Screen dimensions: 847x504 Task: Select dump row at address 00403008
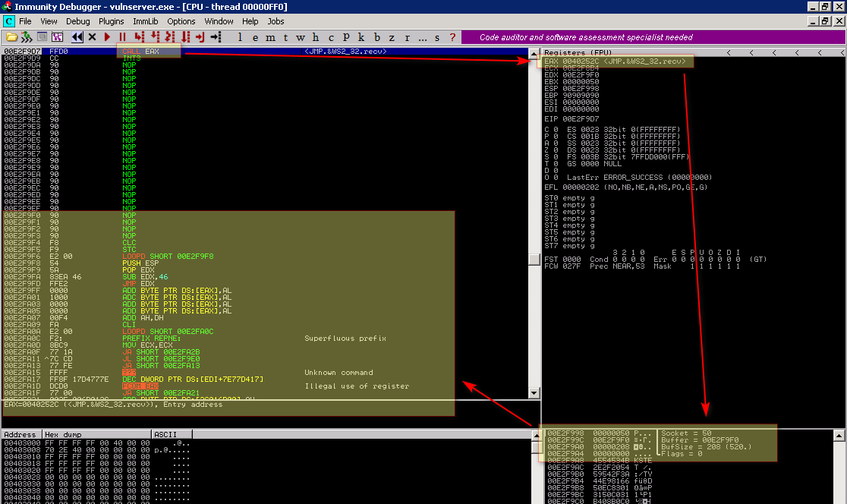click(96, 449)
